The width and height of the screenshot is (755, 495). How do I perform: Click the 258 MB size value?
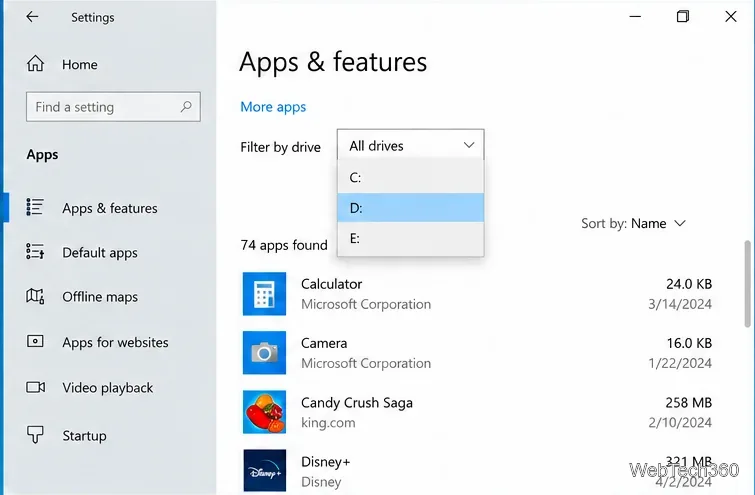tap(689, 403)
